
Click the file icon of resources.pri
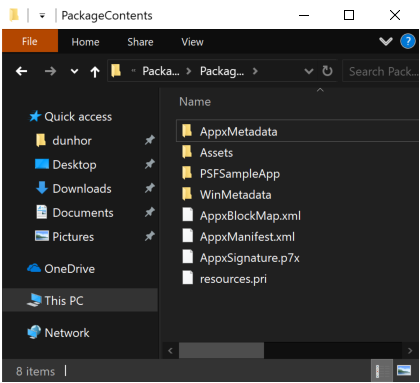[188, 278]
